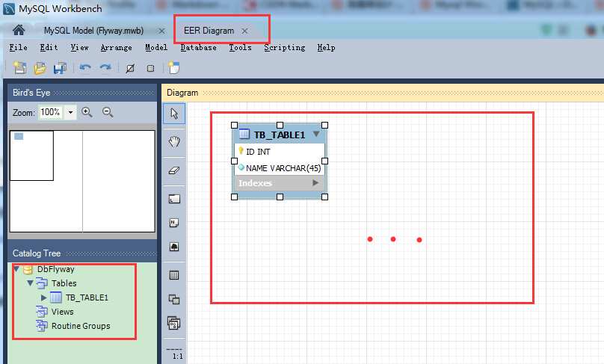Select the image placement tool
604x364 pixels.
pyautogui.click(x=174, y=247)
